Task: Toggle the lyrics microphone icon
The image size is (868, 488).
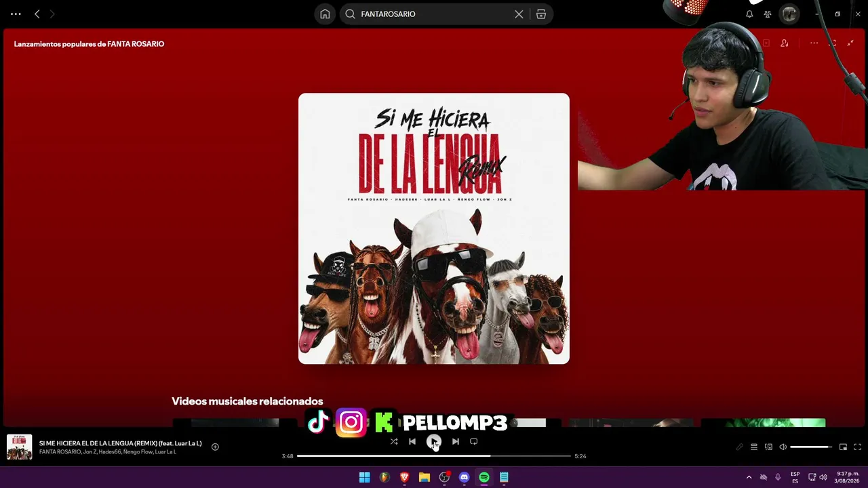Action: click(739, 447)
